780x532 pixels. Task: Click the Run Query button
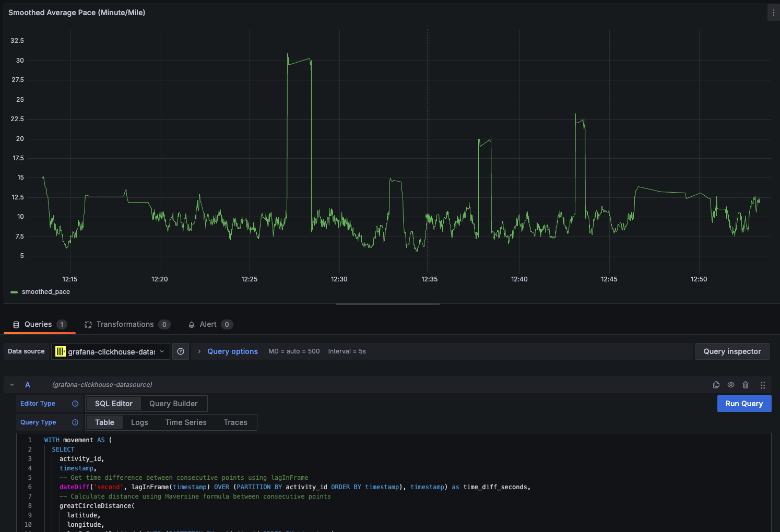744,404
